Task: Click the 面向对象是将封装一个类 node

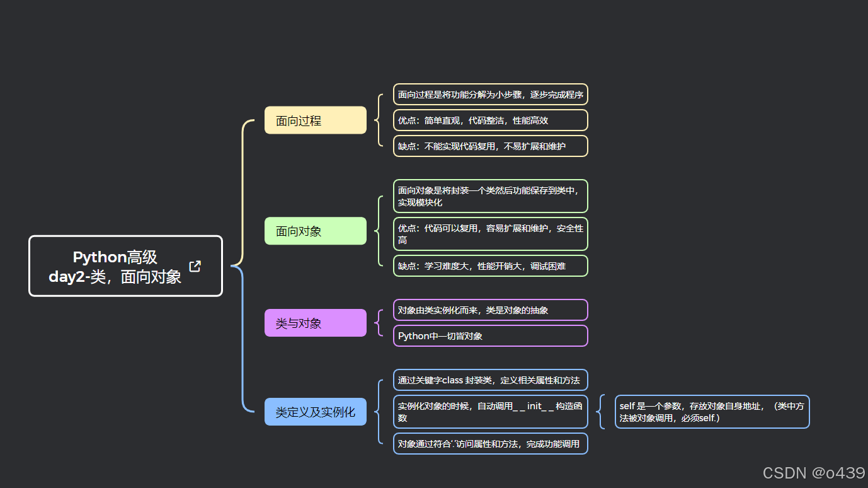Action: [x=490, y=196]
